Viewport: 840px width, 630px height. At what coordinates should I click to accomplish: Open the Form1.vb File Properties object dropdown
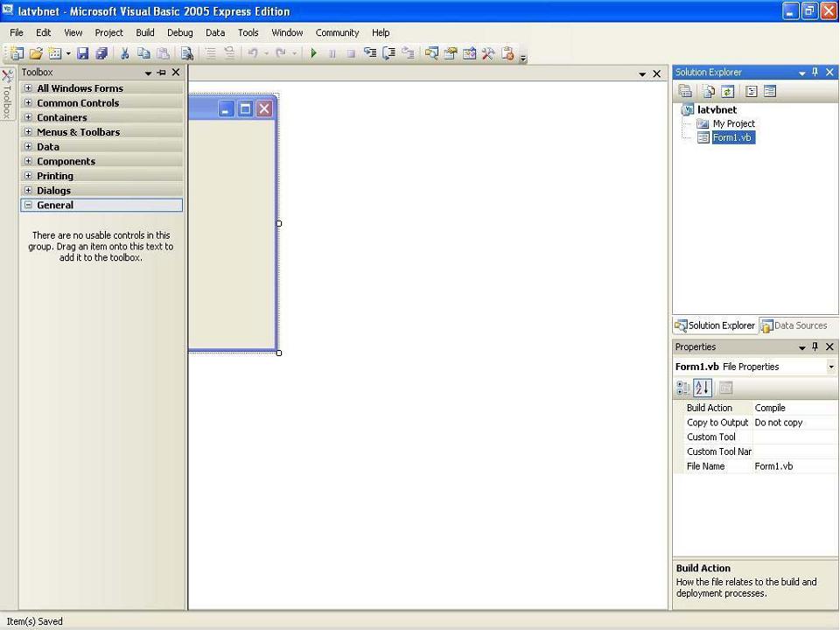(831, 367)
